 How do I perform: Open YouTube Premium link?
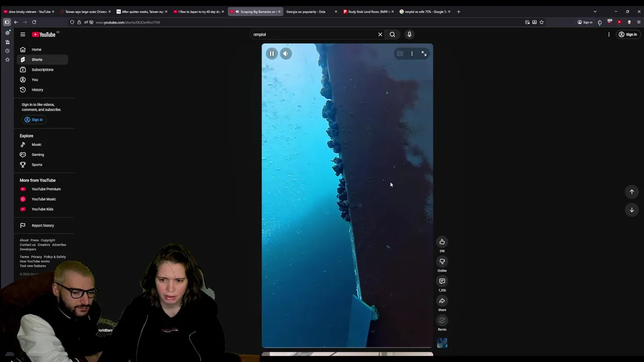[x=42, y=189]
